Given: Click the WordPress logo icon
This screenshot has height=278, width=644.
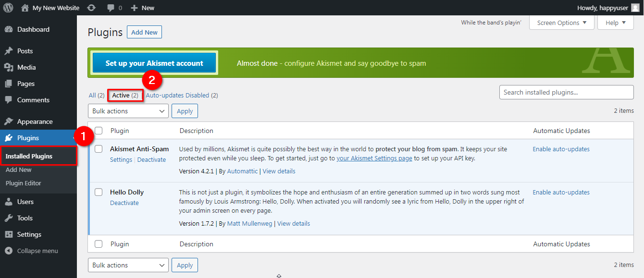Looking at the screenshot, I should tap(8, 8).
